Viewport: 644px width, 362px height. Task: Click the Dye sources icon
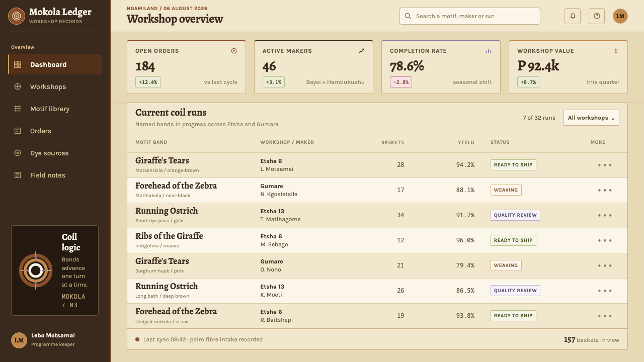click(x=18, y=153)
